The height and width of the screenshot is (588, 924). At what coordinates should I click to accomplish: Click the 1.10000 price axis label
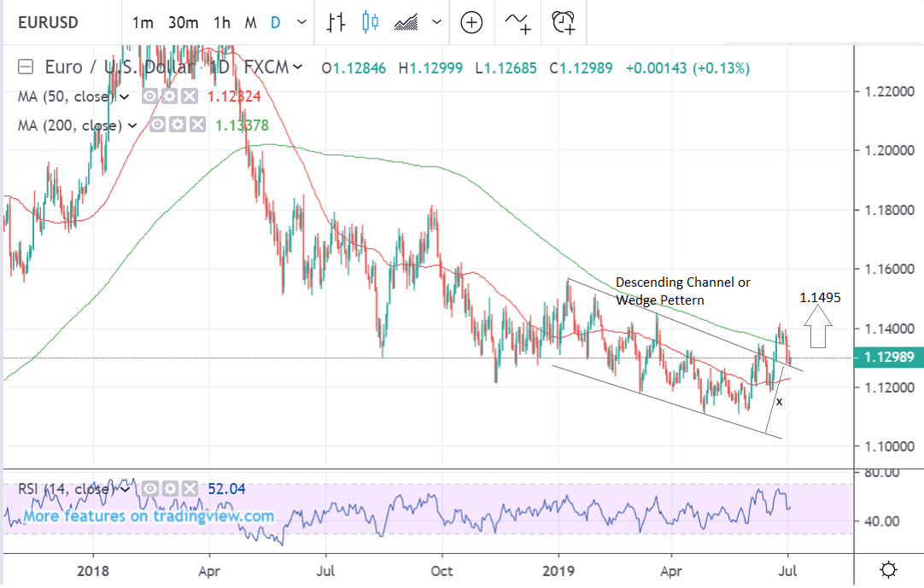(x=889, y=446)
